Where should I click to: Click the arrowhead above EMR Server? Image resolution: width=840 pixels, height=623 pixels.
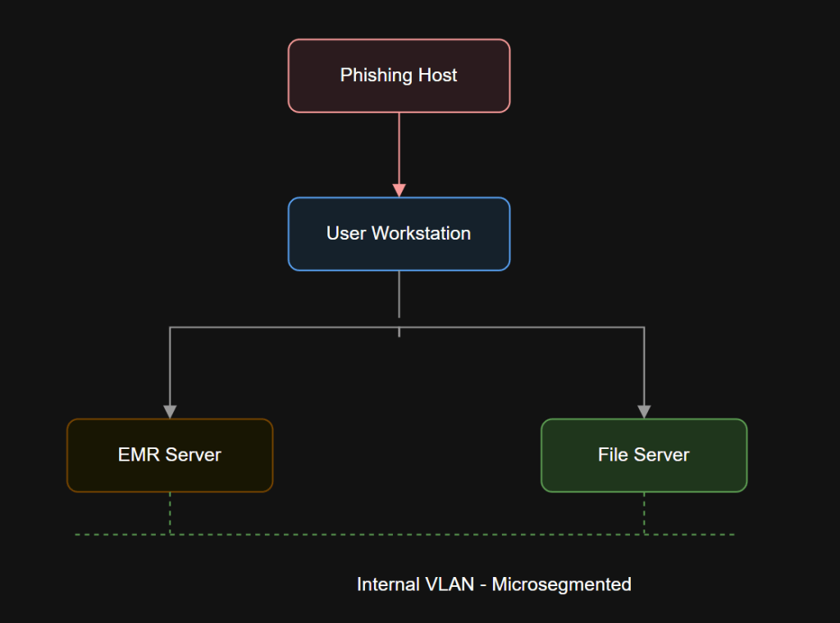click(x=169, y=410)
